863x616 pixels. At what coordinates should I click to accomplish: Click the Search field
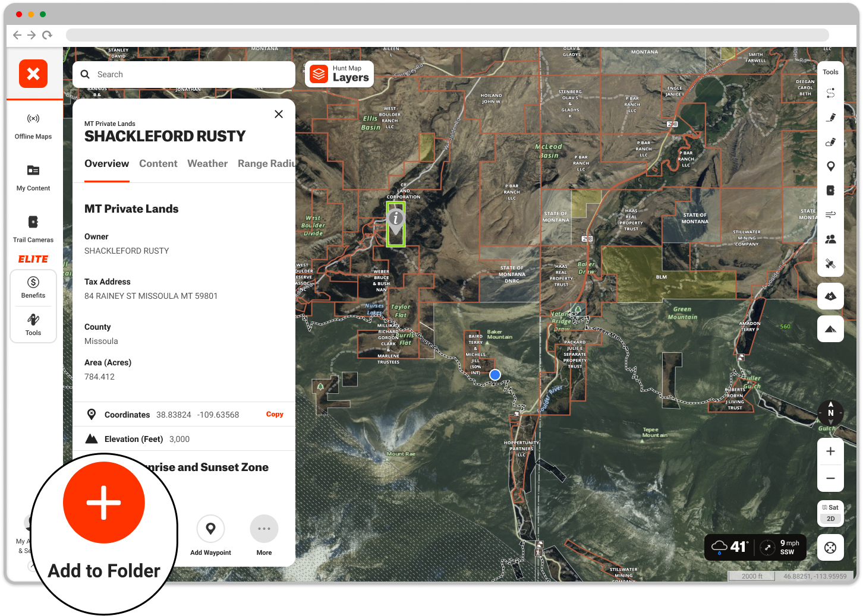pyautogui.click(x=184, y=74)
